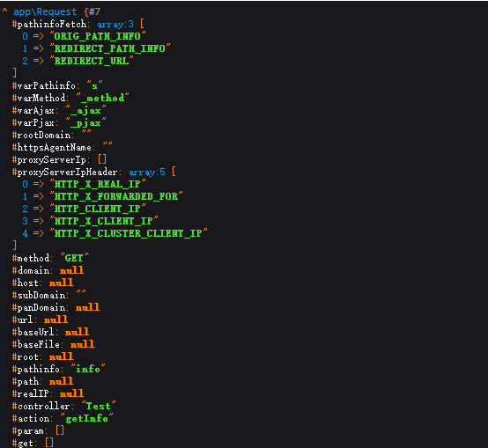Select the controller value Test

pos(98,406)
